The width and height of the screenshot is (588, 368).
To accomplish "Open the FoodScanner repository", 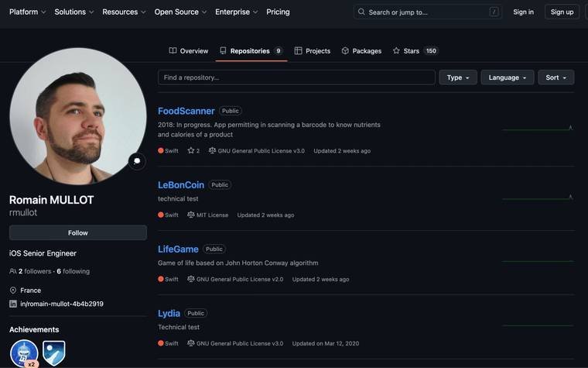I will (x=186, y=111).
